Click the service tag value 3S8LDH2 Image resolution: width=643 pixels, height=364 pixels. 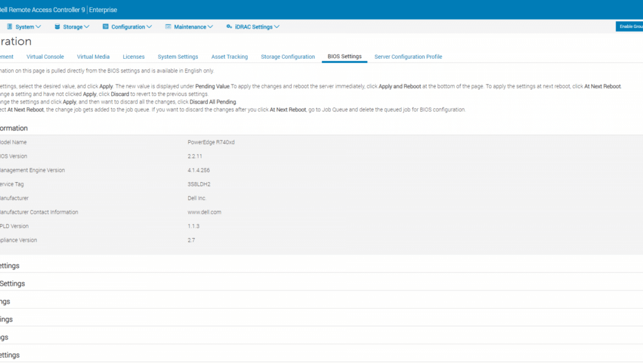point(199,184)
